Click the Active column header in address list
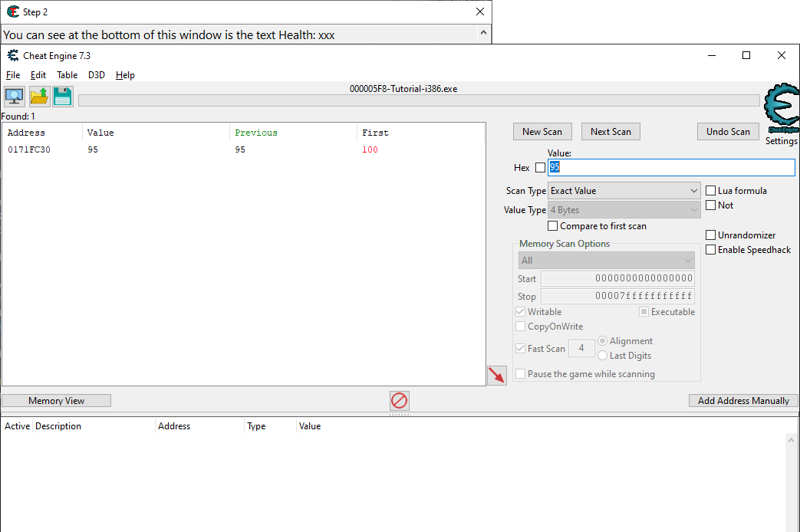 click(x=17, y=426)
